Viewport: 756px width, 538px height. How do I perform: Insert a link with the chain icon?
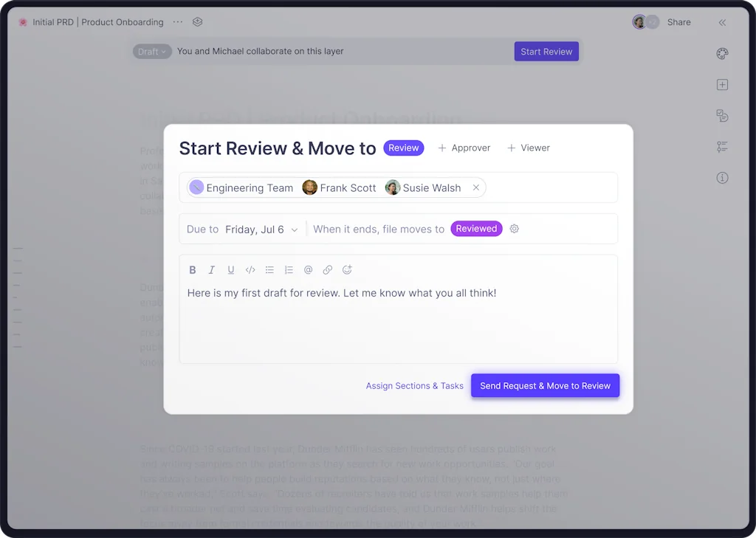point(328,270)
